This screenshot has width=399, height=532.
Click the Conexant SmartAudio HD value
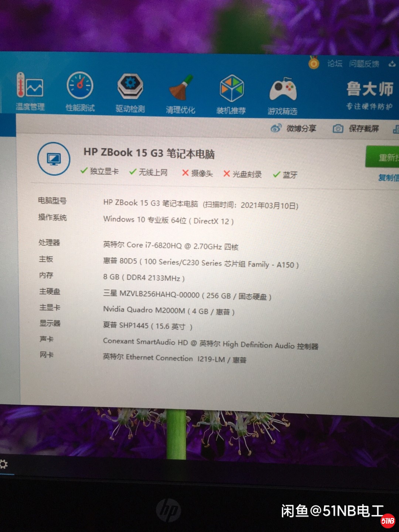(211, 343)
